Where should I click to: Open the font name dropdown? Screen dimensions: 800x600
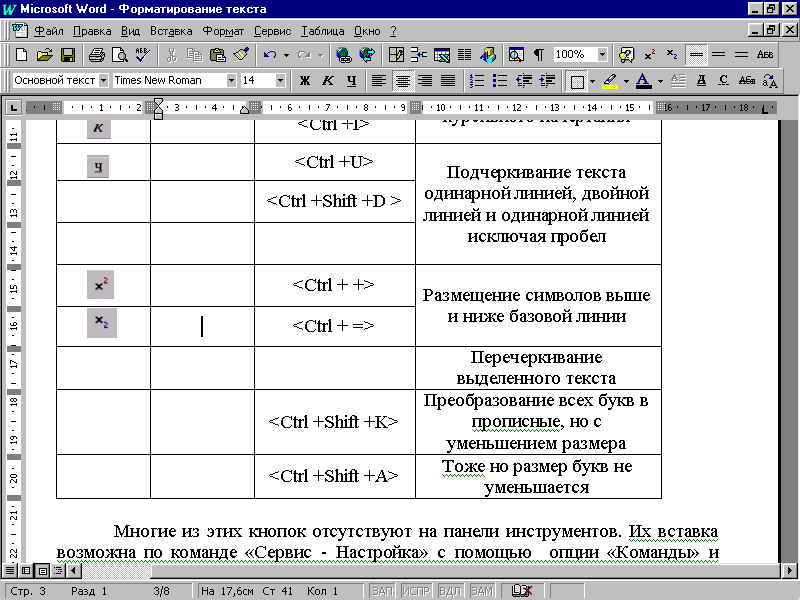[x=231, y=80]
